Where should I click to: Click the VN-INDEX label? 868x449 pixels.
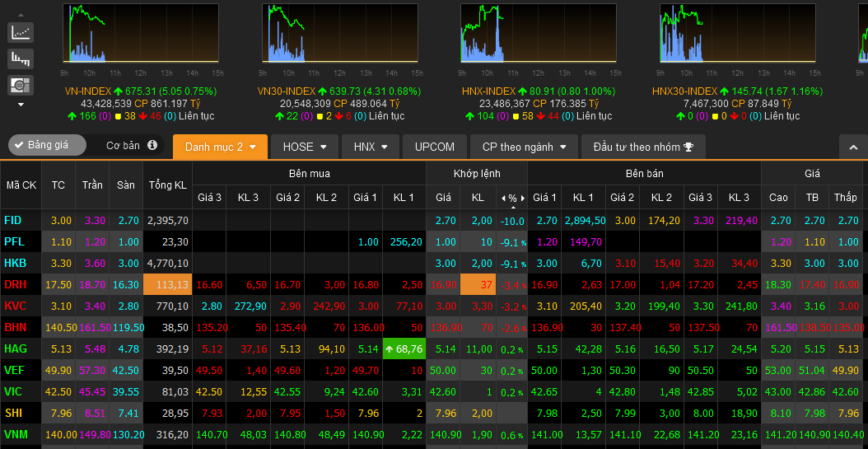(x=88, y=91)
